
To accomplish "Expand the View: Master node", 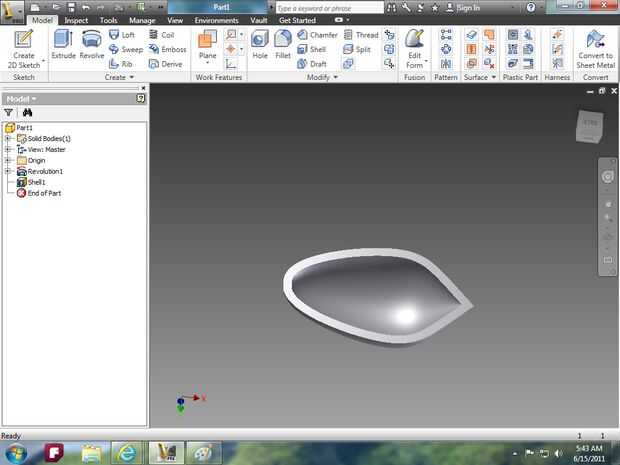I will coord(8,149).
